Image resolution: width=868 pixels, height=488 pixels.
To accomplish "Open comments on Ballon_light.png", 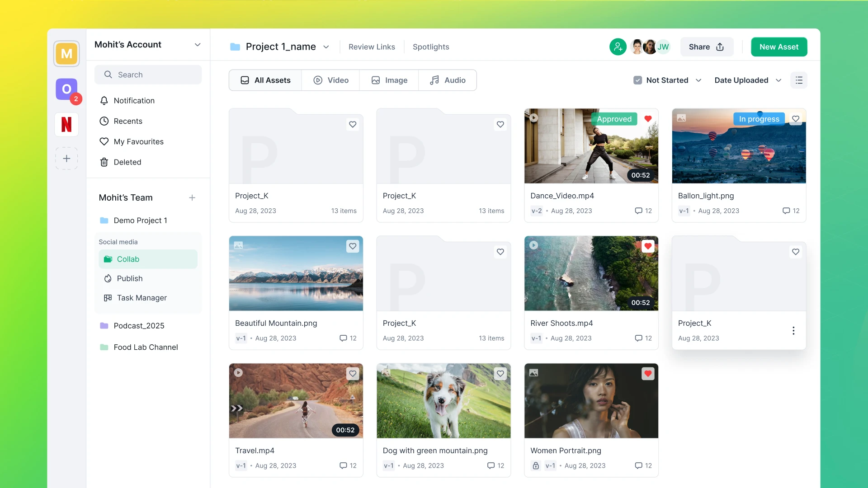I will click(791, 211).
